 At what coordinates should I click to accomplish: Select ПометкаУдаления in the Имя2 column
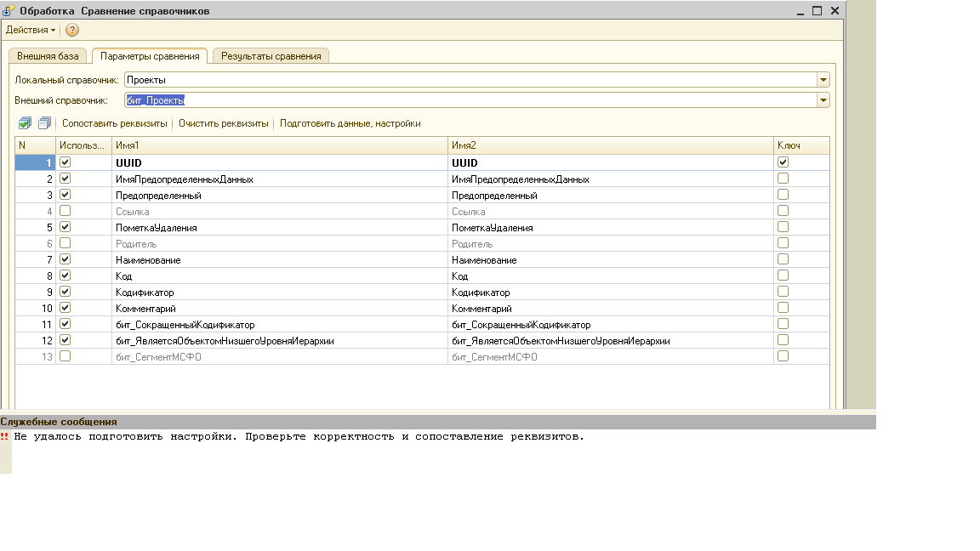[x=611, y=227]
